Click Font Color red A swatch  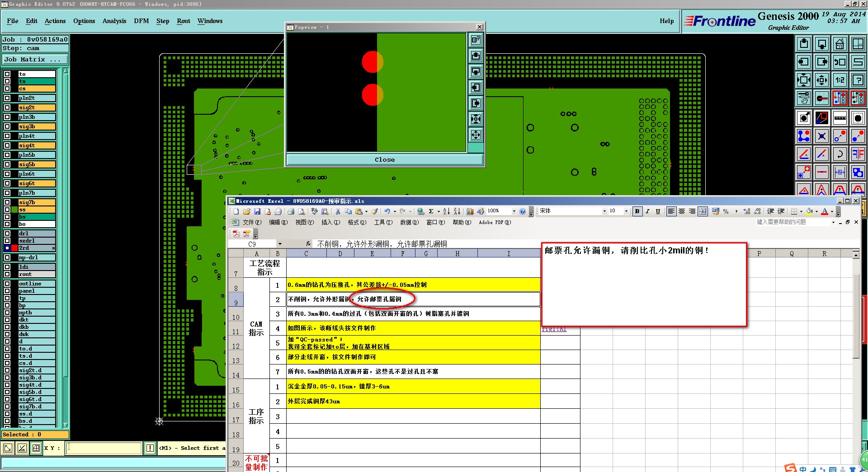click(x=825, y=211)
